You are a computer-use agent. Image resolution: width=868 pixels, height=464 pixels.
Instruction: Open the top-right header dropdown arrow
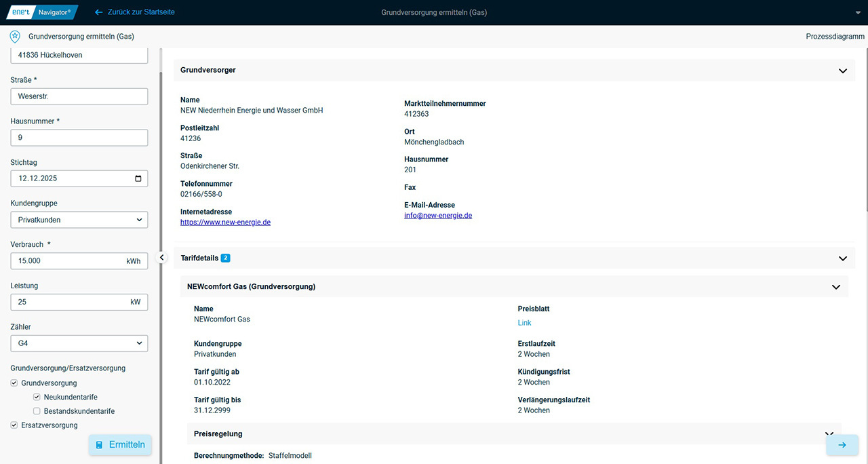[859, 13]
